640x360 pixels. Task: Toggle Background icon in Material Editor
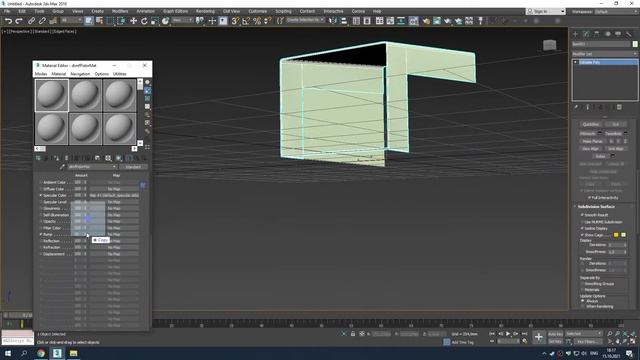pyautogui.click(x=147, y=98)
